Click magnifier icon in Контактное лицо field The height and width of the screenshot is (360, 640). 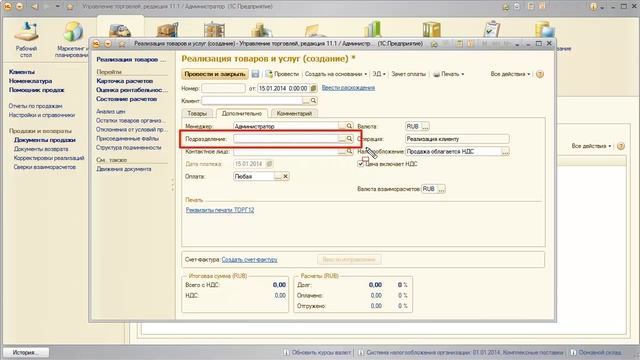tap(349, 151)
